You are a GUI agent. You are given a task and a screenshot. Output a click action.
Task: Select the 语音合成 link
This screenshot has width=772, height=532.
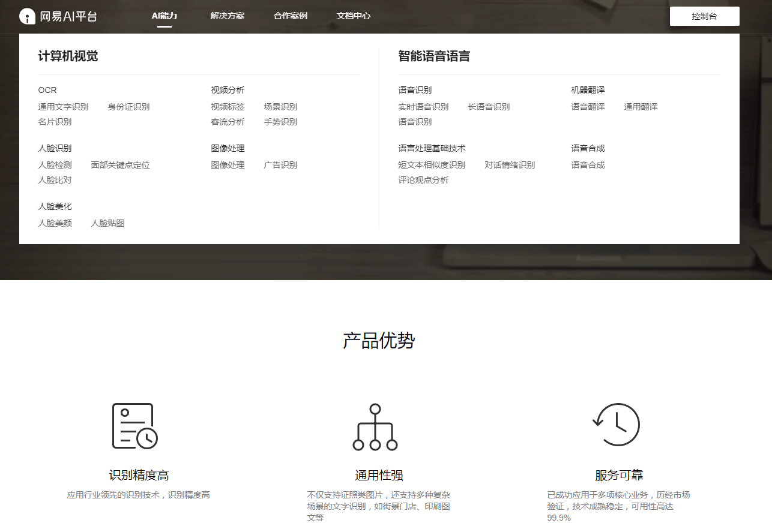[587, 165]
